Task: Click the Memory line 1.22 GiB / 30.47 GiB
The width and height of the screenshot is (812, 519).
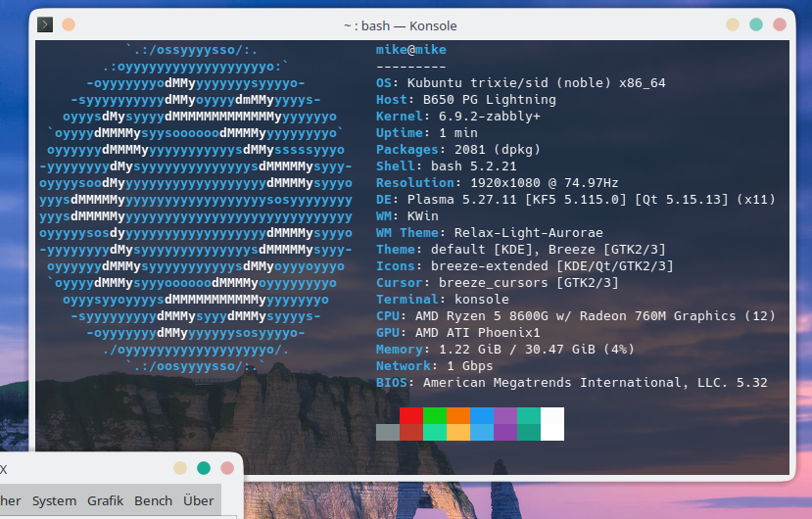Action: click(x=504, y=350)
